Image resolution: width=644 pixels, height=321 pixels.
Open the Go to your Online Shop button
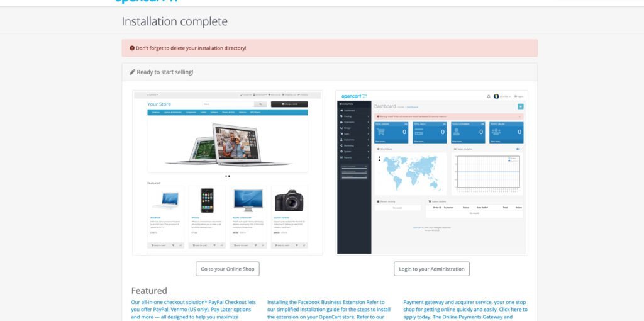pyautogui.click(x=228, y=269)
